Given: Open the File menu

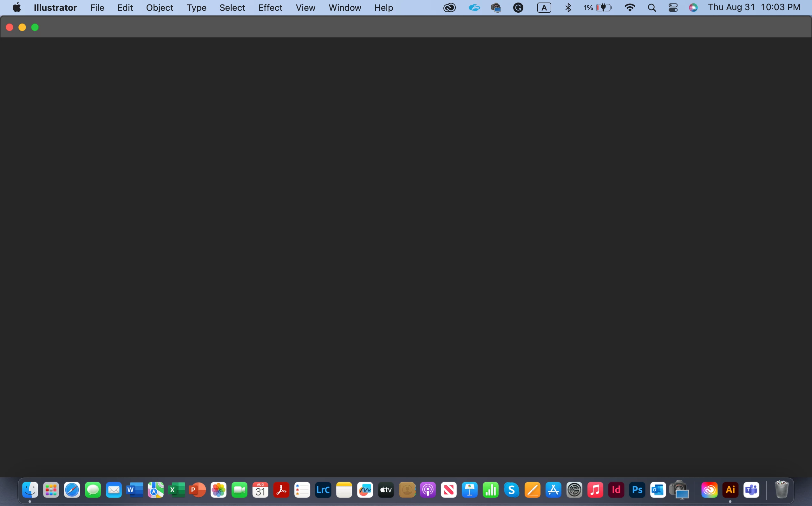Looking at the screenshot, I should click(97, 7).
